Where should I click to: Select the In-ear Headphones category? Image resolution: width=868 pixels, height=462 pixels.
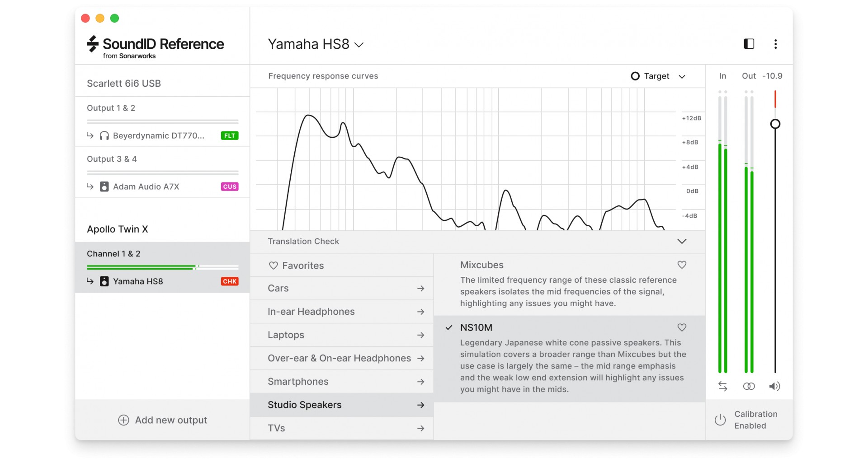coord(342,312)
